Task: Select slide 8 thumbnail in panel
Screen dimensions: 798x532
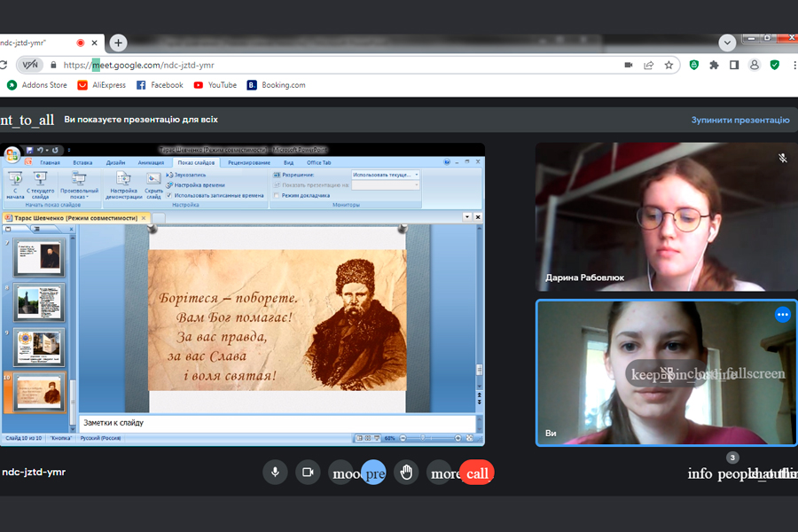Action: (x=41, y=301)
